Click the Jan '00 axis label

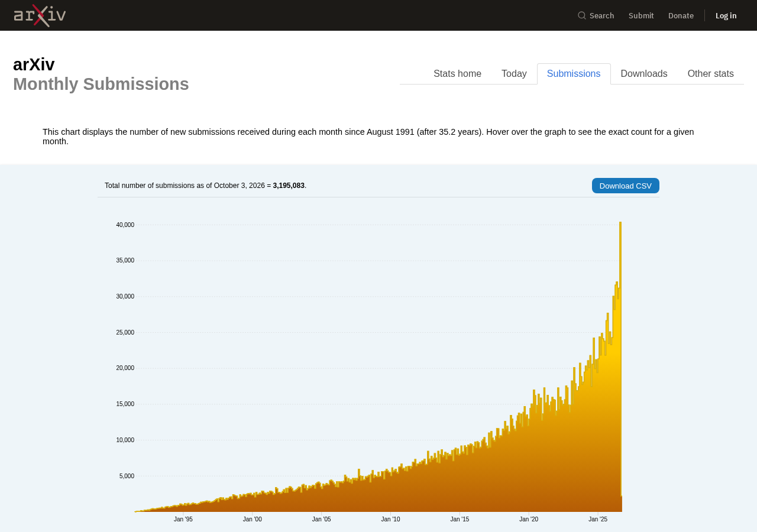tap(253, 520)
